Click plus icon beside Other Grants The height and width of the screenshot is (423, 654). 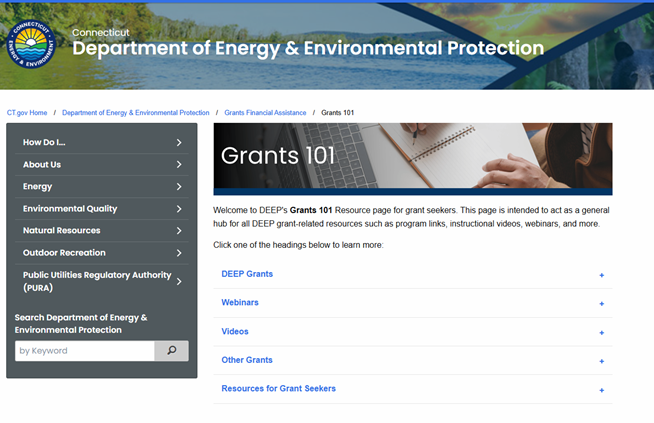click(x=601, y=361)
